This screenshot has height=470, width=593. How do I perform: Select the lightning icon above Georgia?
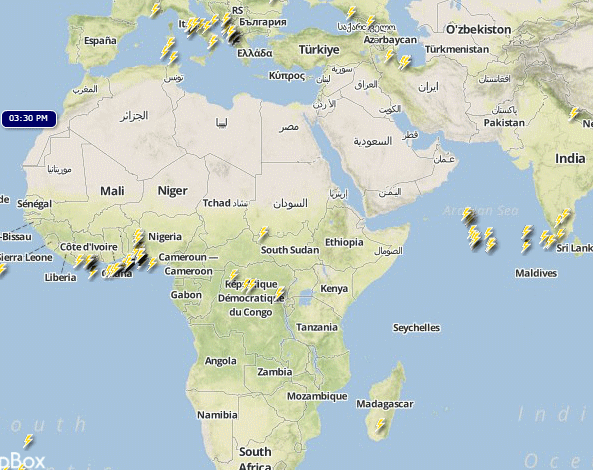351,13
